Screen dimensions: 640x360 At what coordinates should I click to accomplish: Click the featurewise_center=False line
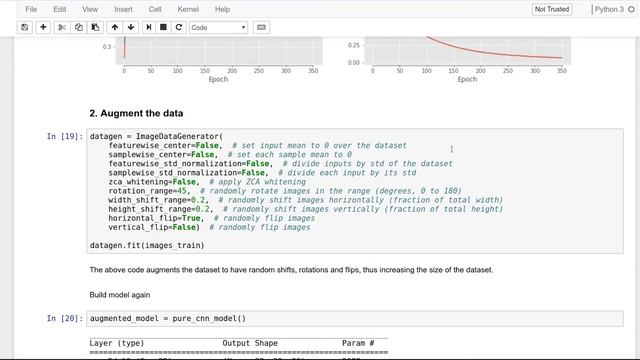pyautogui.click(x=257, y=146)
